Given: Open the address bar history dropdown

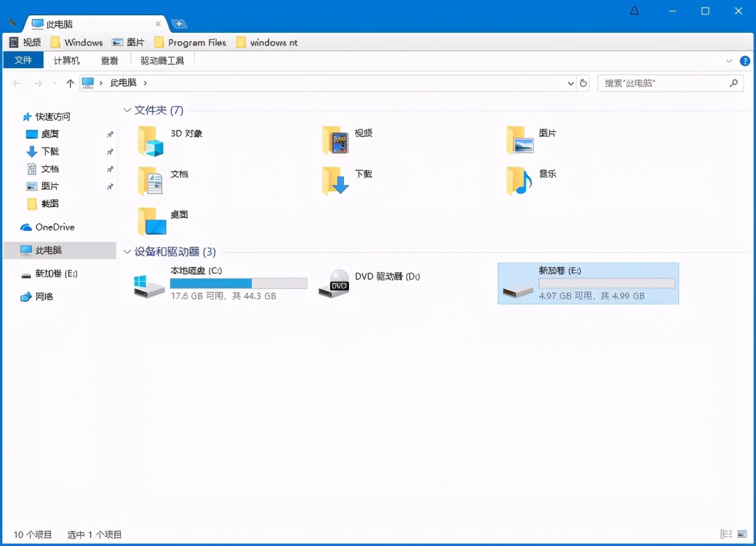Looking at the screenshot, I should [571, 83].
